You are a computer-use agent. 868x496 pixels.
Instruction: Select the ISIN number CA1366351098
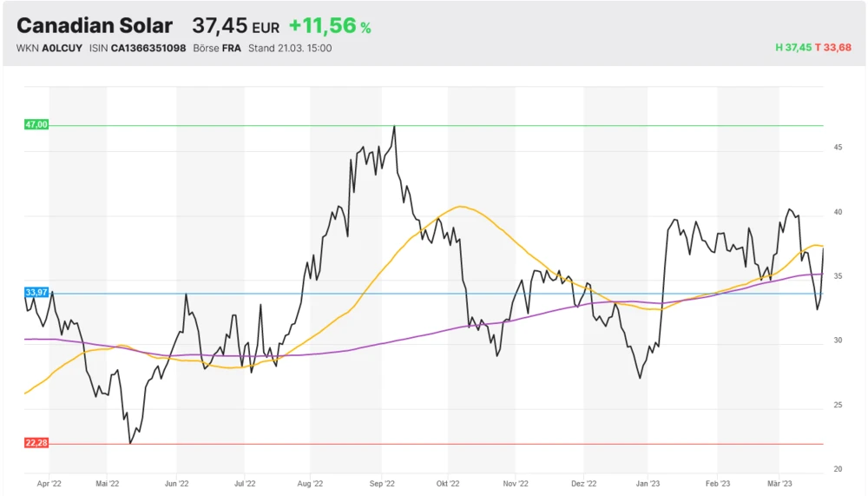pyautogui.click(x=148, y=48)
